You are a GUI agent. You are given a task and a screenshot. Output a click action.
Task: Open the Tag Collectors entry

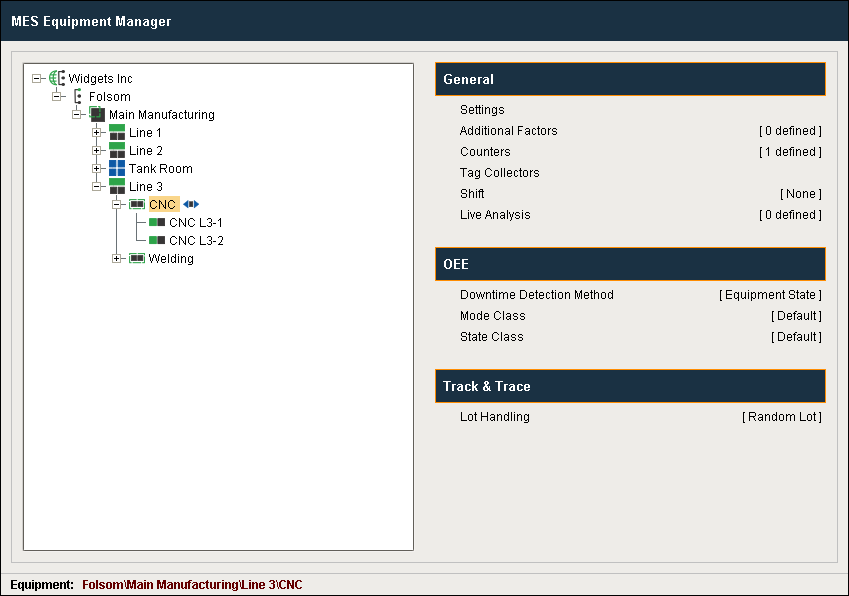tap(499, 173)
